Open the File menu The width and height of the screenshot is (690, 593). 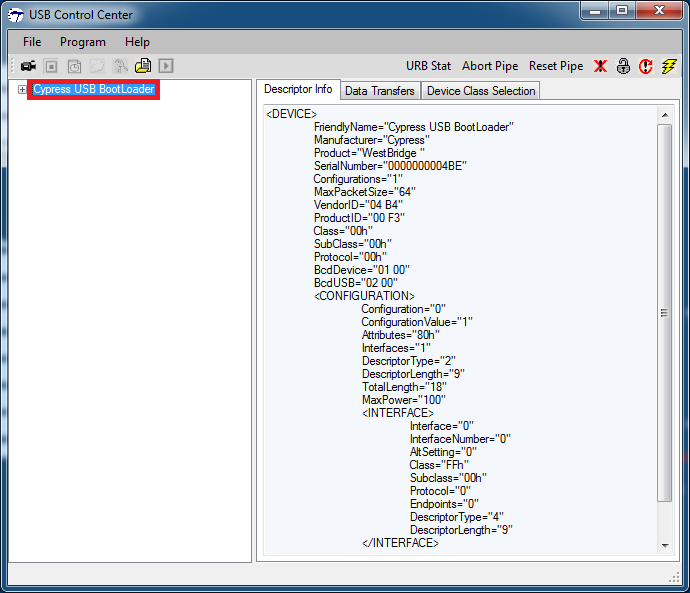(32, 42)
